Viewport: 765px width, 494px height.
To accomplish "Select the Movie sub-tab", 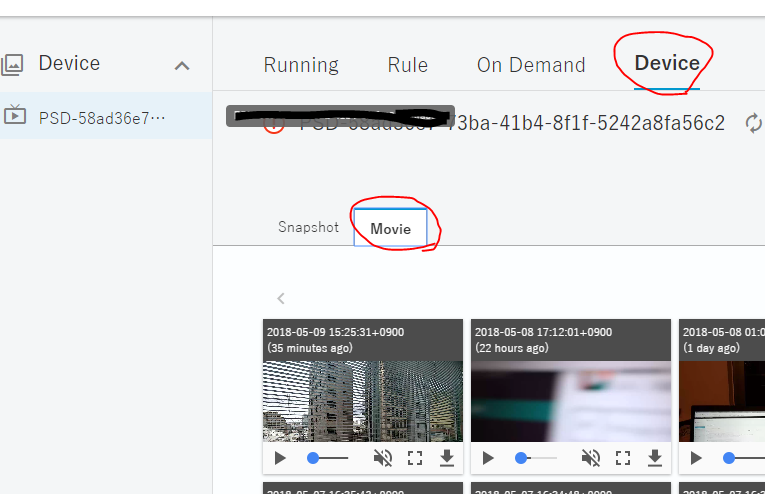I will coord(390,228).
